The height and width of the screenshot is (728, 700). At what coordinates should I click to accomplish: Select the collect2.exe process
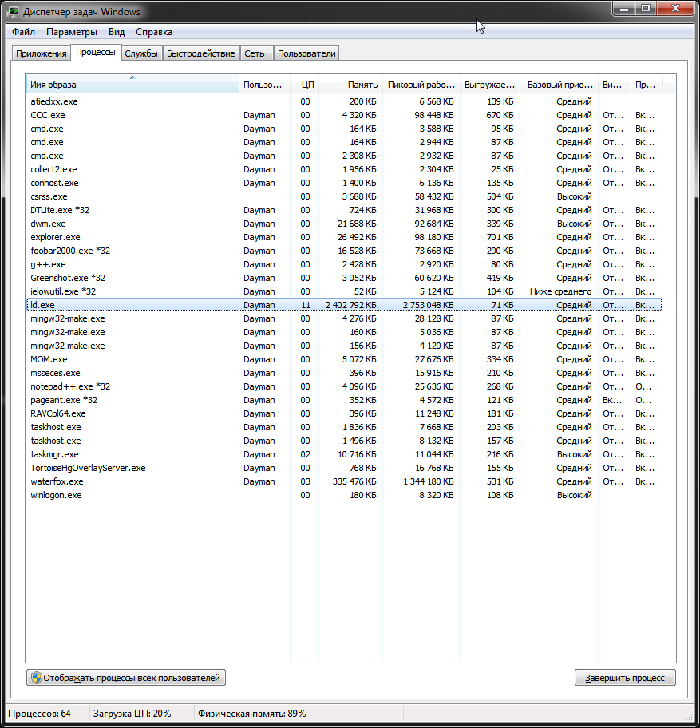[344, 169]
